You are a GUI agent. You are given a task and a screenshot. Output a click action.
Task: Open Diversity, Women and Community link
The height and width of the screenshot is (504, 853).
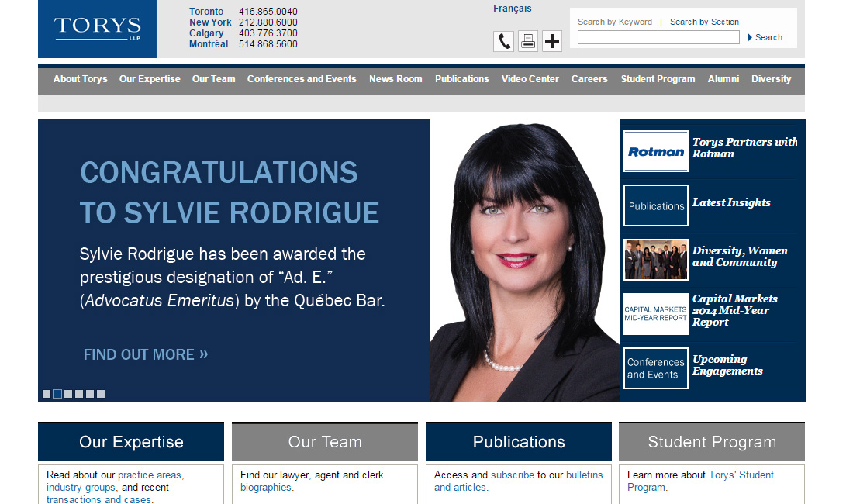740,257
